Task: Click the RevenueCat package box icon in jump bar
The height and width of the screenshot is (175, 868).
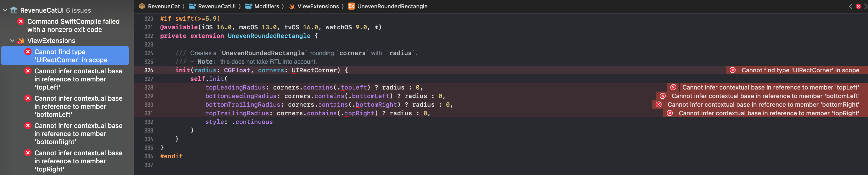Action: point(142,6)
